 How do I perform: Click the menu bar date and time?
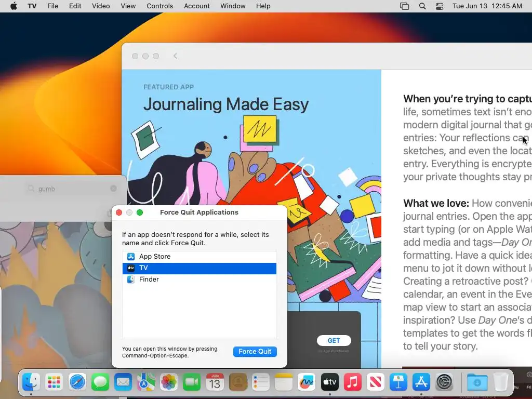tap(487, 6)
